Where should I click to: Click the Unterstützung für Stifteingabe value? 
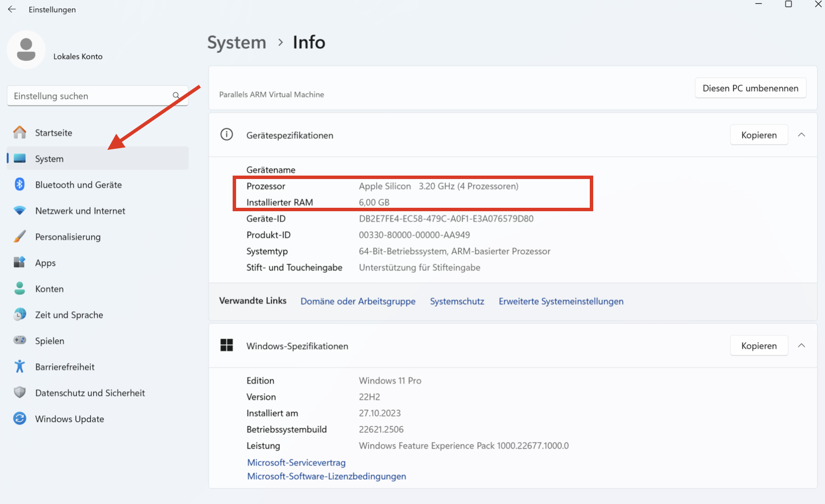pos(419,267)
